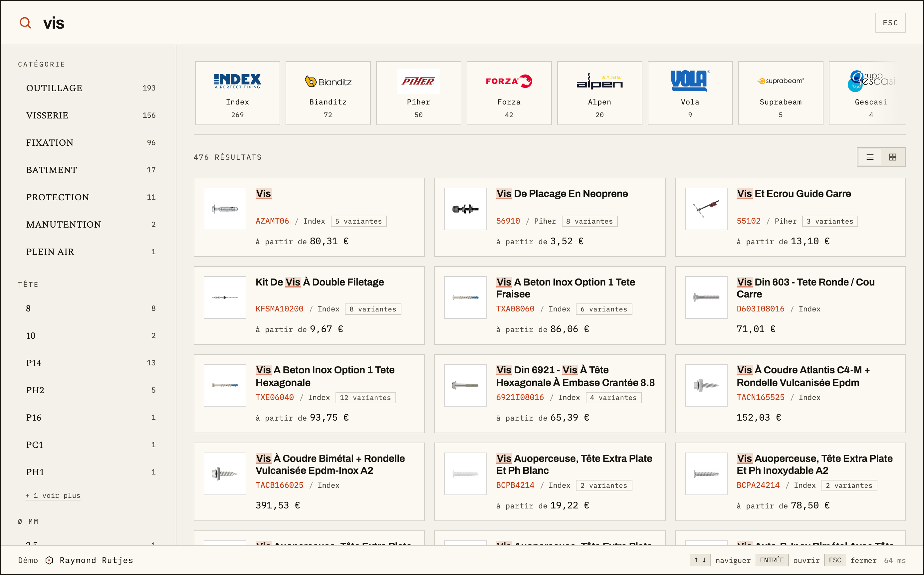
Task: Filter by Alpen brand card
Action: pyautogui.click(x=599, y=93)
